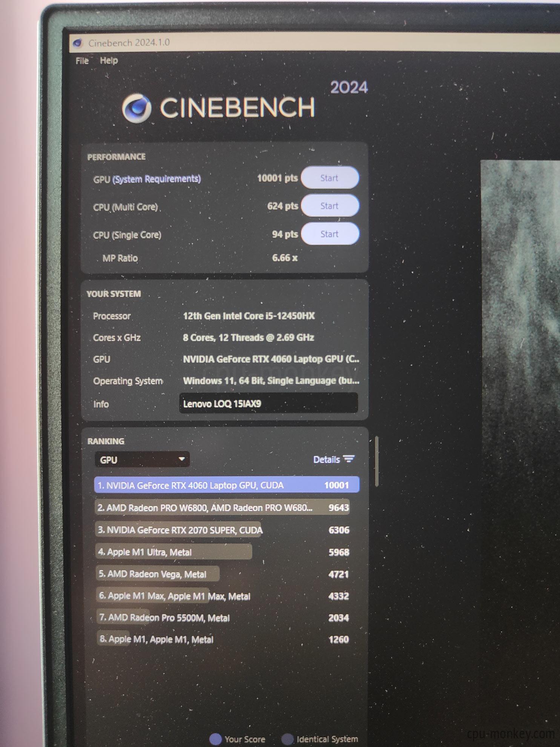The image size is (560, 747).
Task: Select the RTX 2070 SUPER ranking row
Action: click(223, 530)
